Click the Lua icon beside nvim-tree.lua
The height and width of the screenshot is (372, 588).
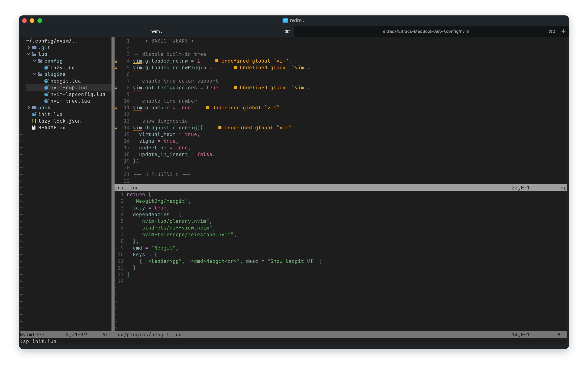[x=46, y=101]
